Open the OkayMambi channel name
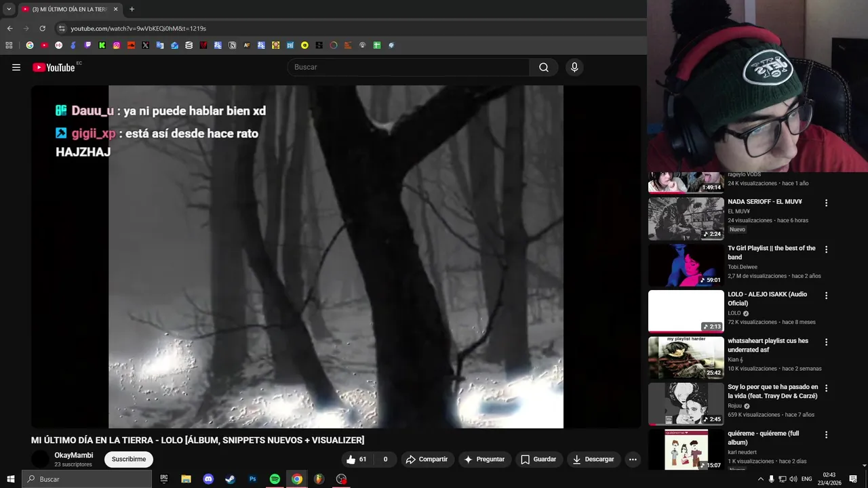868x488 pixels. (74, 455)
